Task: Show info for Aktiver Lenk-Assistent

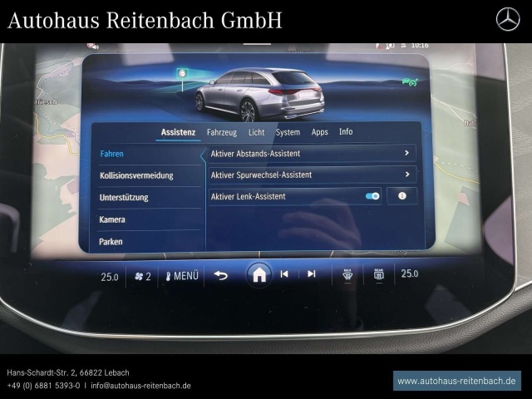Action: tap(402, 196)
